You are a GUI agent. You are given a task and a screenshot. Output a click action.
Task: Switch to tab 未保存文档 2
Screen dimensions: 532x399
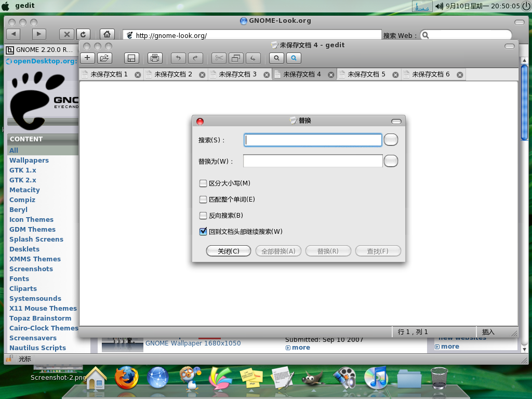click(174, 74)
